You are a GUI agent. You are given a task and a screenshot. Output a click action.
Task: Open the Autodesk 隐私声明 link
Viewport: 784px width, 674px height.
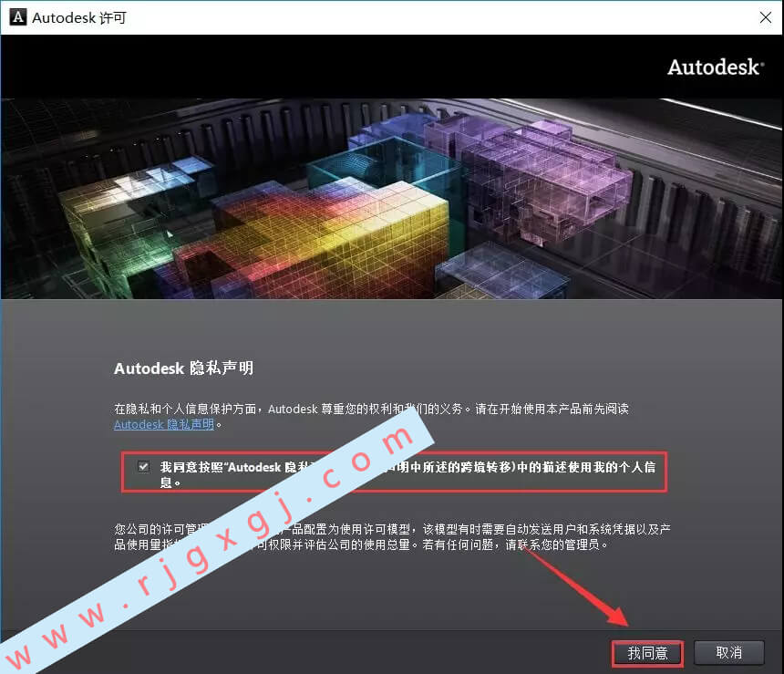pyautogui.click(x=164, y=424)
